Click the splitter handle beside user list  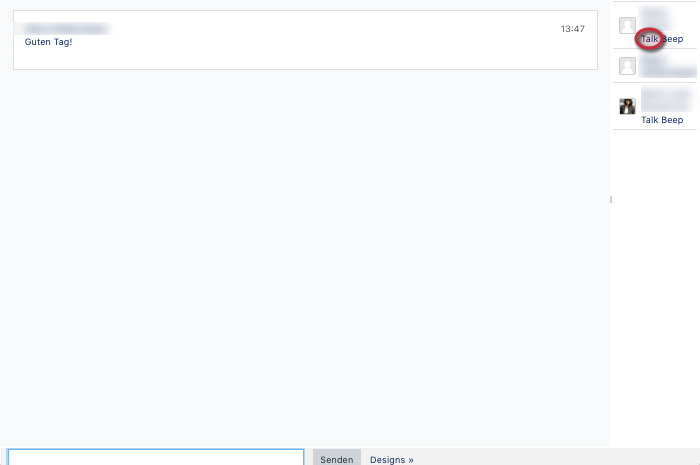pos(610,200)
